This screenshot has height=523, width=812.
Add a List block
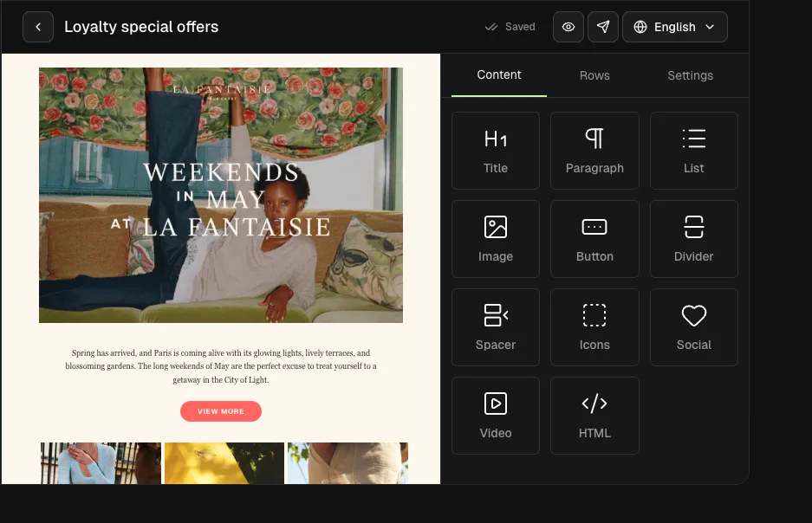click(x=694, y=151)
